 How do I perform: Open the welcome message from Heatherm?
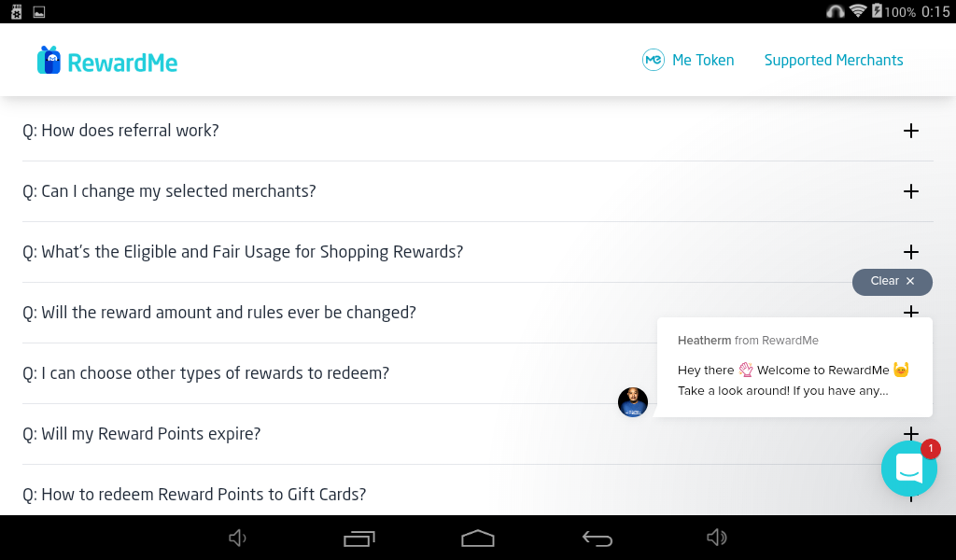pos(794,367)
